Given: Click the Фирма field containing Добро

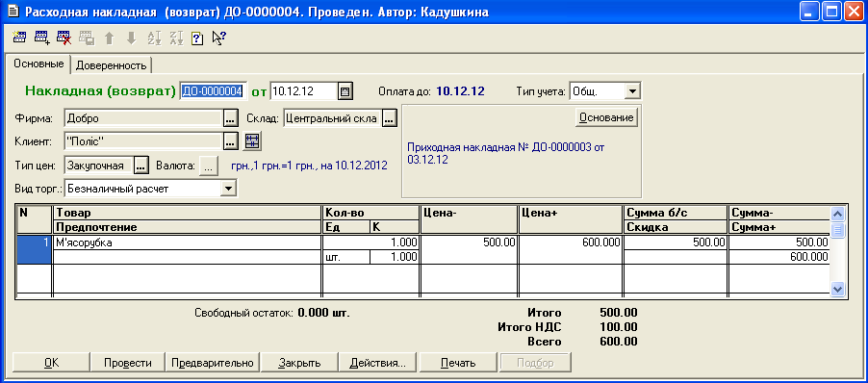Looking at the screenshot, I should point(143,118).
